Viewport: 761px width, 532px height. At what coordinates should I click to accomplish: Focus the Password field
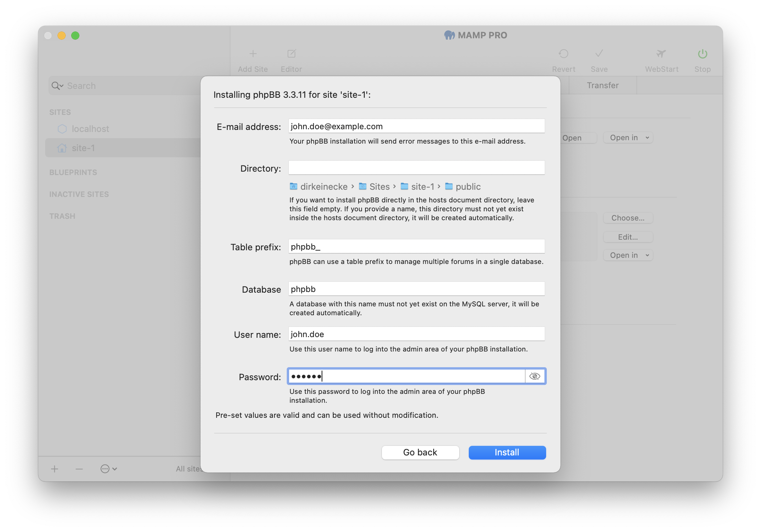tap(407, 376)
